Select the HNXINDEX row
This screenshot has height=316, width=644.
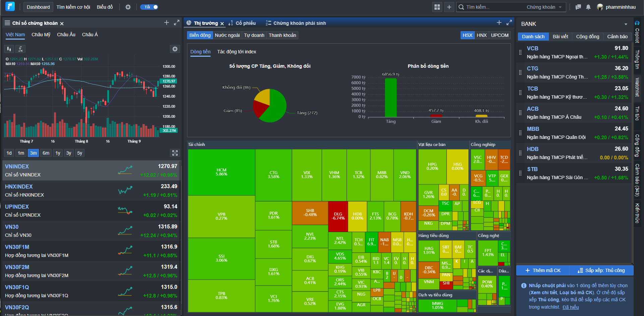coord(91,191)
